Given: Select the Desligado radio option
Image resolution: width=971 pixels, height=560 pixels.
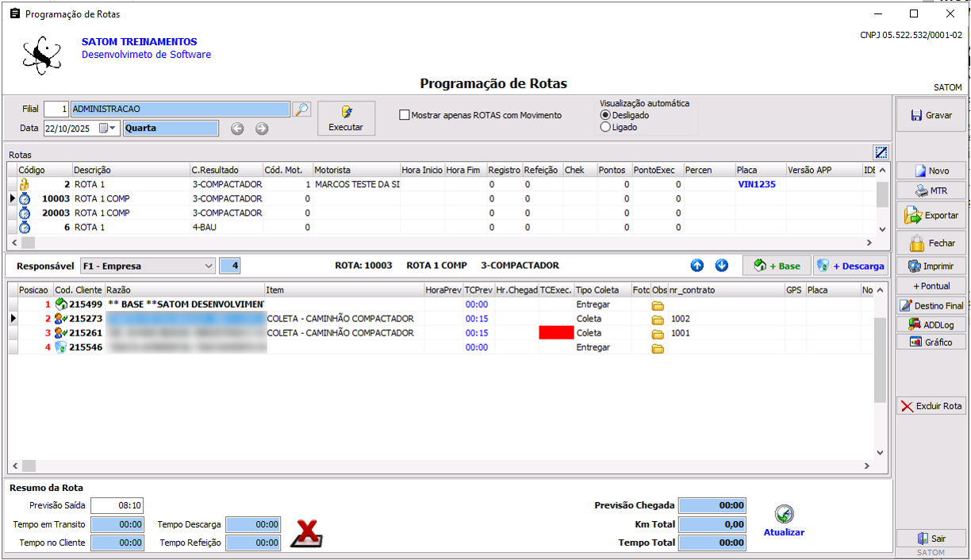Looking at the screenshot, I should (x=606, y=116).
